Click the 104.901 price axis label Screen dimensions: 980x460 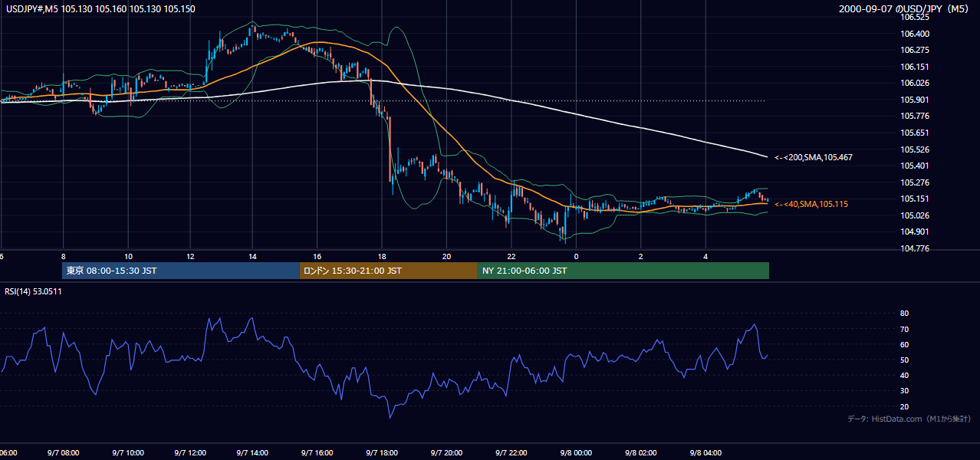pos(915,232)
